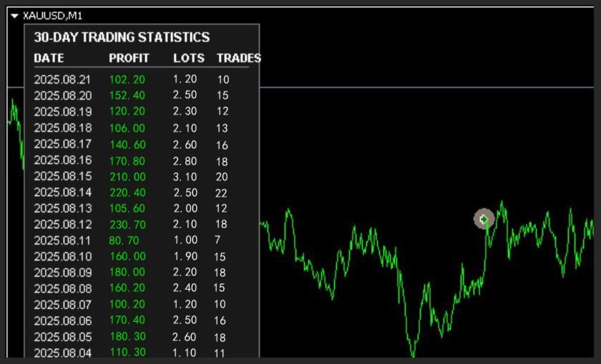The height and width of the screenshot is (364, 601).
Task: Select the date 2025.08.09
Action: [x=63, y=272]
